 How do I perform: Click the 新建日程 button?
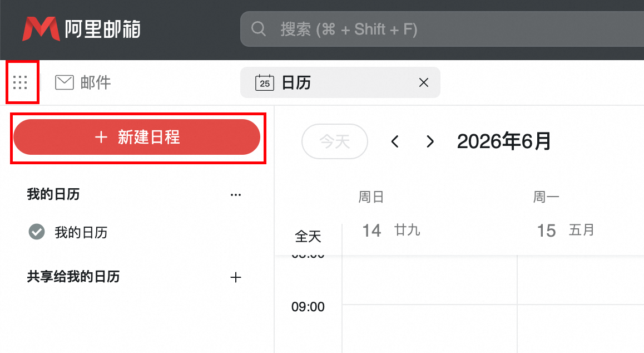coord(137,137)
